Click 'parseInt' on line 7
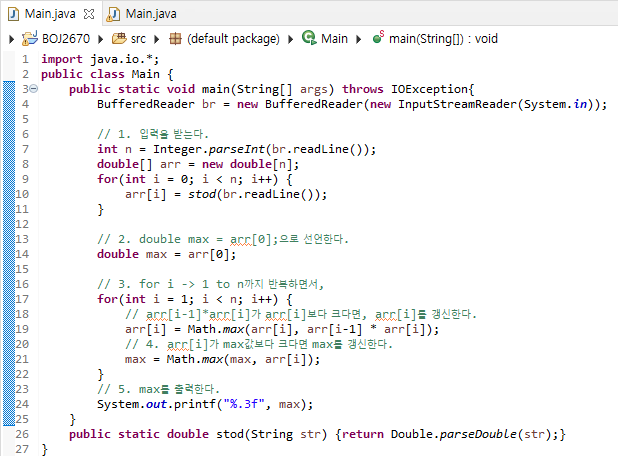618x456 pixels. [236, 149]
